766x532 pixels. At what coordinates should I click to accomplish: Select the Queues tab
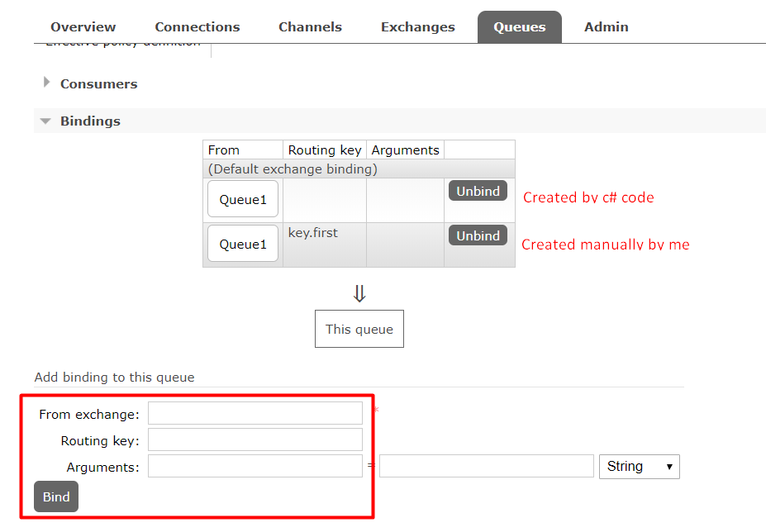click(519, 26)
